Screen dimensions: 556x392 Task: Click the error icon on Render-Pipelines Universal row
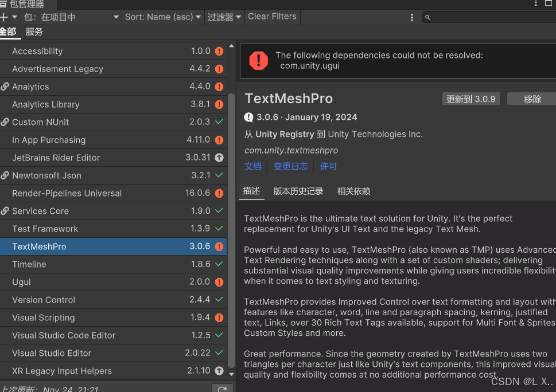(x=219, y=193)
